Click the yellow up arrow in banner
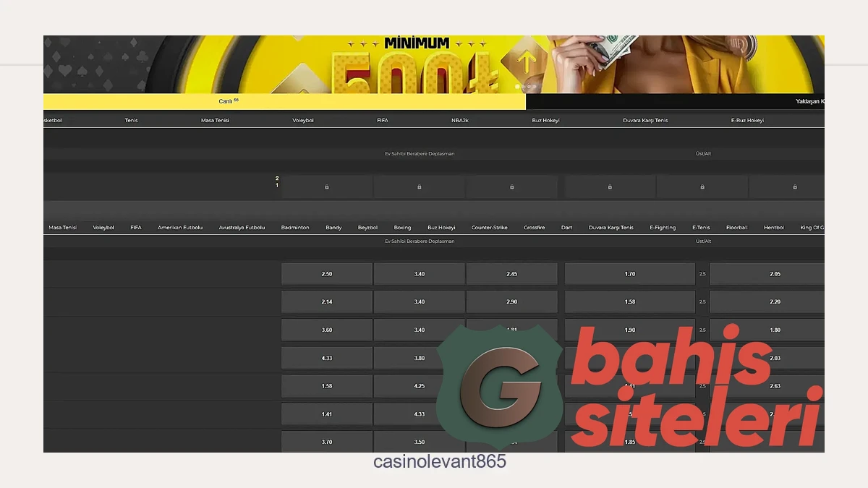Screen dimensions: 868x488 coord(526,64)
